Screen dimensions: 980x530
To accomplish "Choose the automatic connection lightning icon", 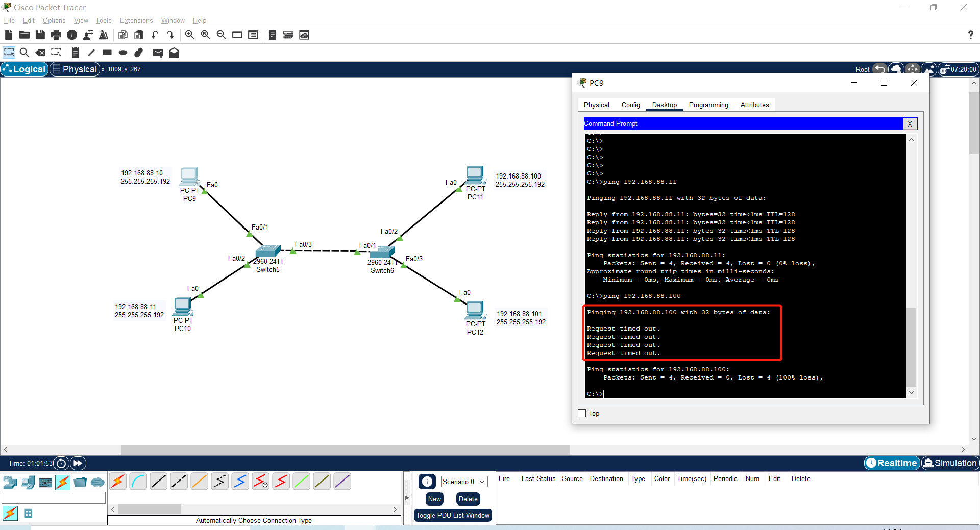I will 118,481.
